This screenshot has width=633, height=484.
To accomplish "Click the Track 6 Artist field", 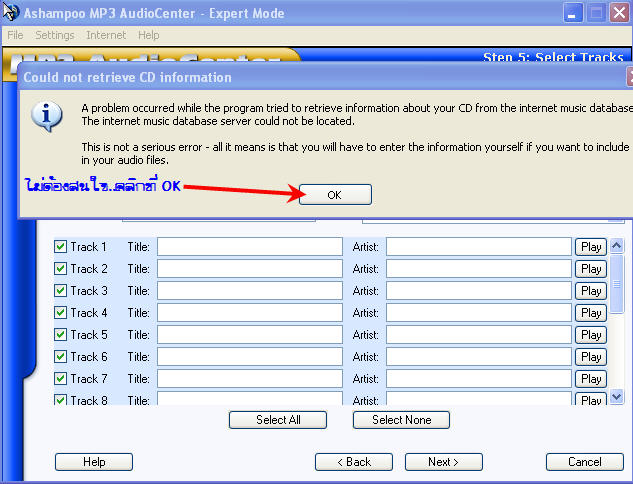I will point(479,356).
